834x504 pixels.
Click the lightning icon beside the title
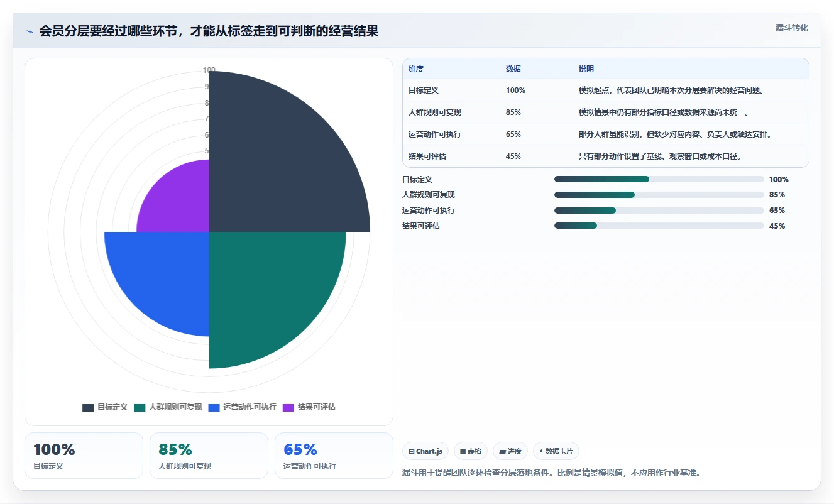tap(30, 31)
